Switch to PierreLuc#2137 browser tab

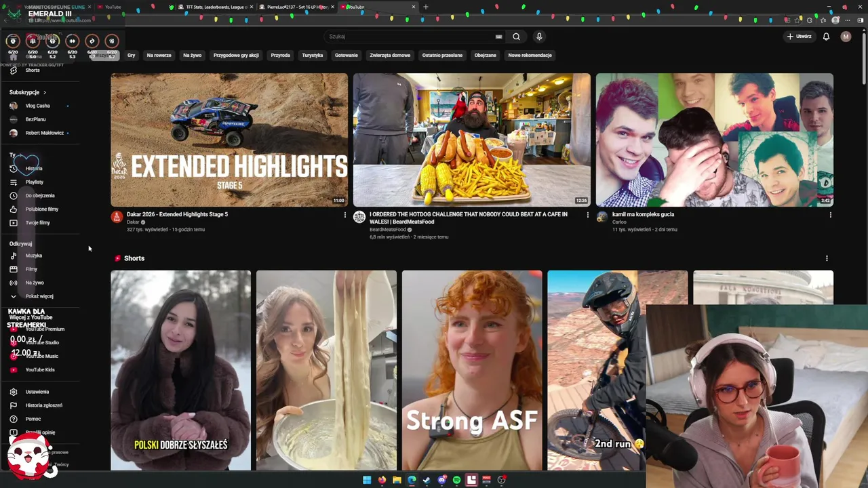pyautogui.click(x=297, y=7)
